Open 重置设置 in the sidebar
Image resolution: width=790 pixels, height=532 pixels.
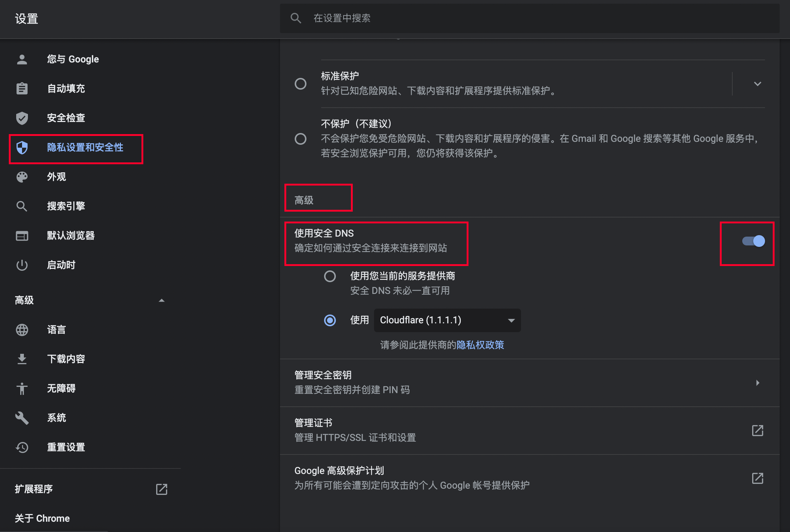point(66,447)
